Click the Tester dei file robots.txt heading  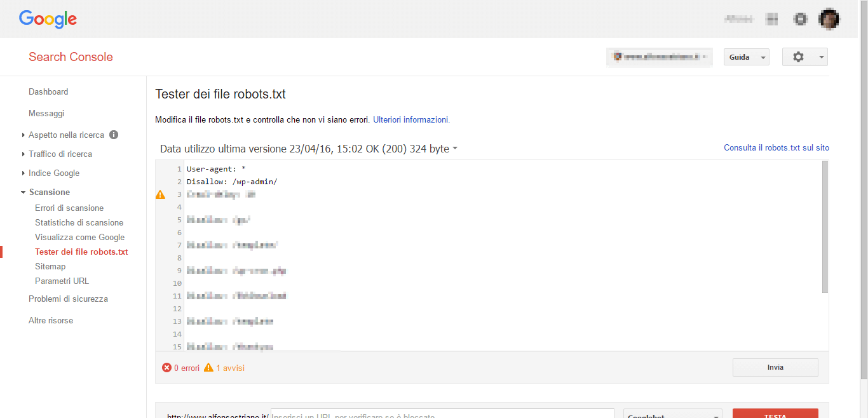(x=220, y=94)
